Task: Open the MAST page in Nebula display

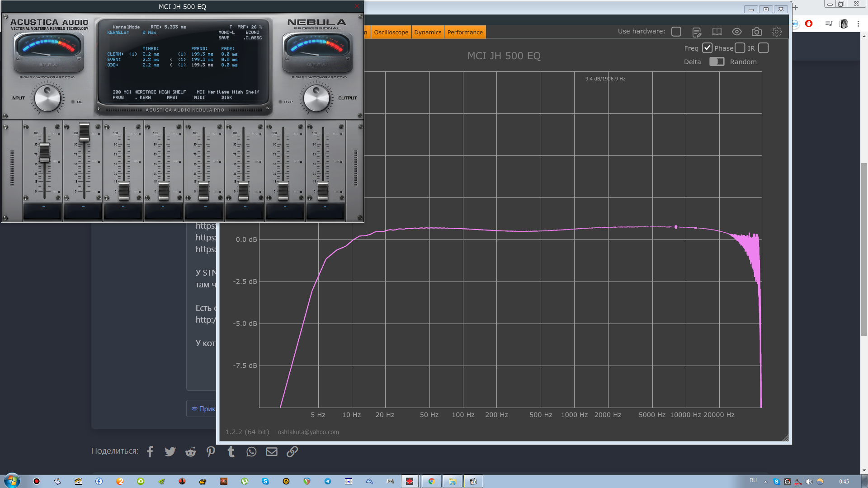Action: click(x=172, y=98)
